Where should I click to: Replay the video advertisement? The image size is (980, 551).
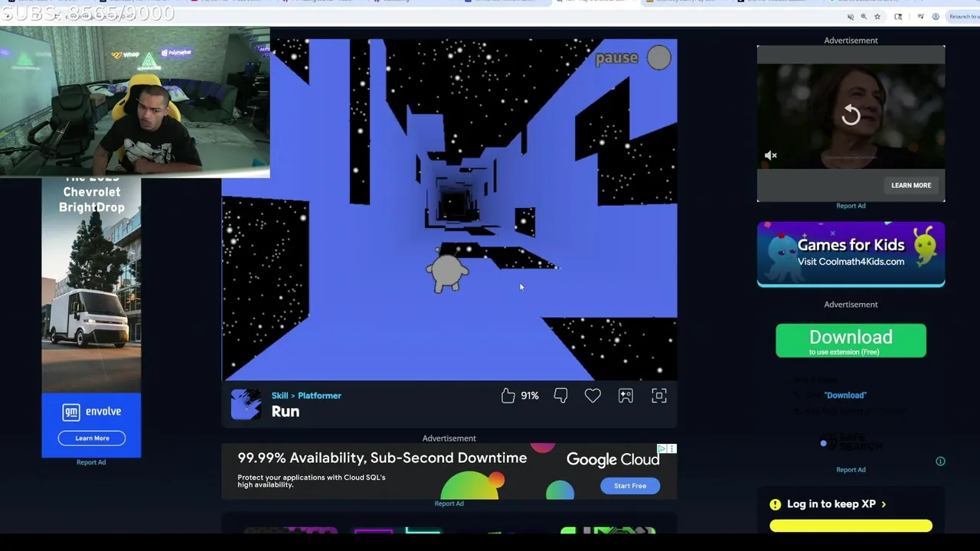click(851, 116)
